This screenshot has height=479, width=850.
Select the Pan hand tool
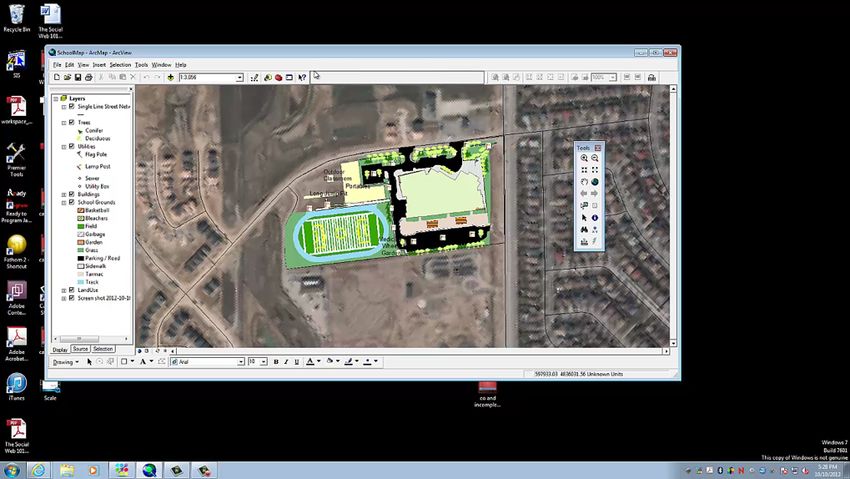tap(584, 182)
